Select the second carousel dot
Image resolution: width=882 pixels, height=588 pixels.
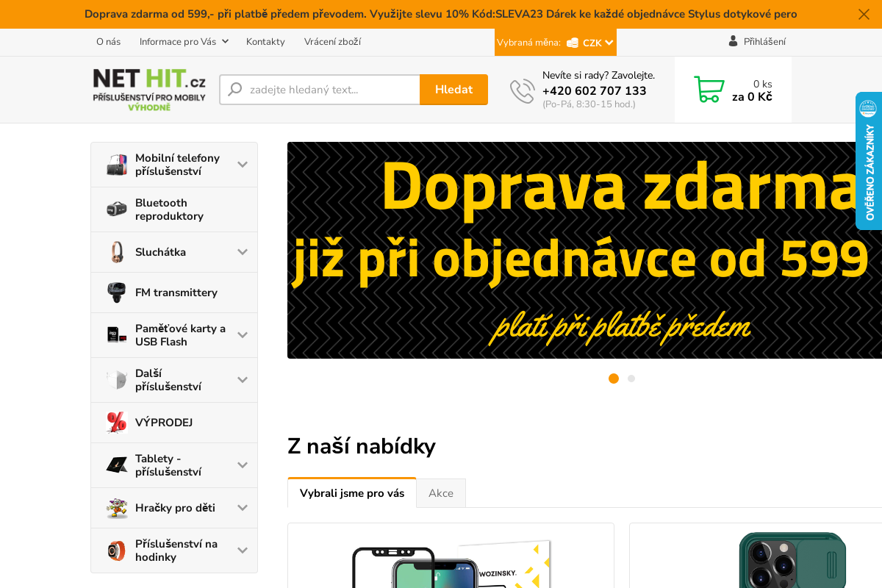[x=631, y=379]
